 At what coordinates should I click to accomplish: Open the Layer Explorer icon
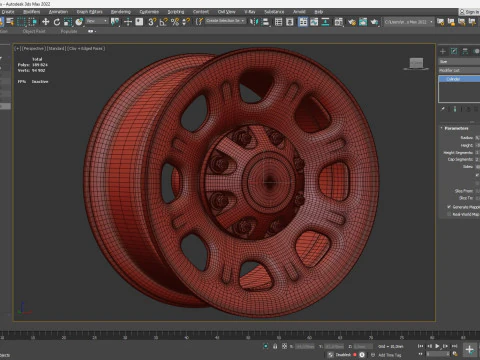290,22
